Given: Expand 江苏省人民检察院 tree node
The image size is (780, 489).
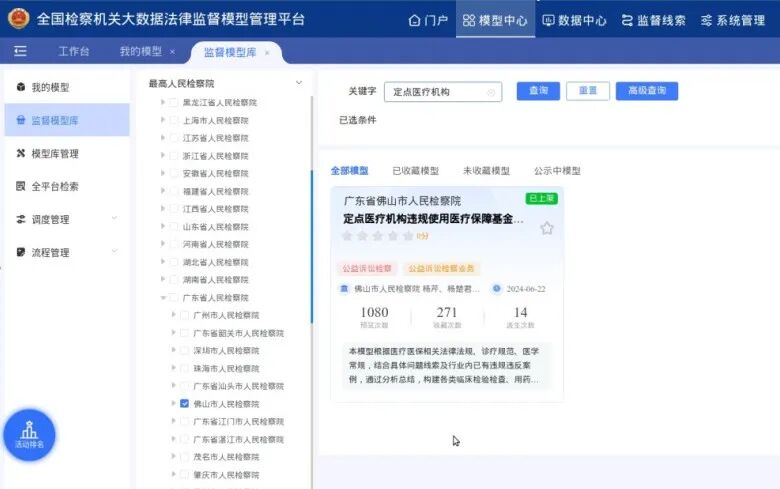Looking at the screenshot, I should (163, 138).
